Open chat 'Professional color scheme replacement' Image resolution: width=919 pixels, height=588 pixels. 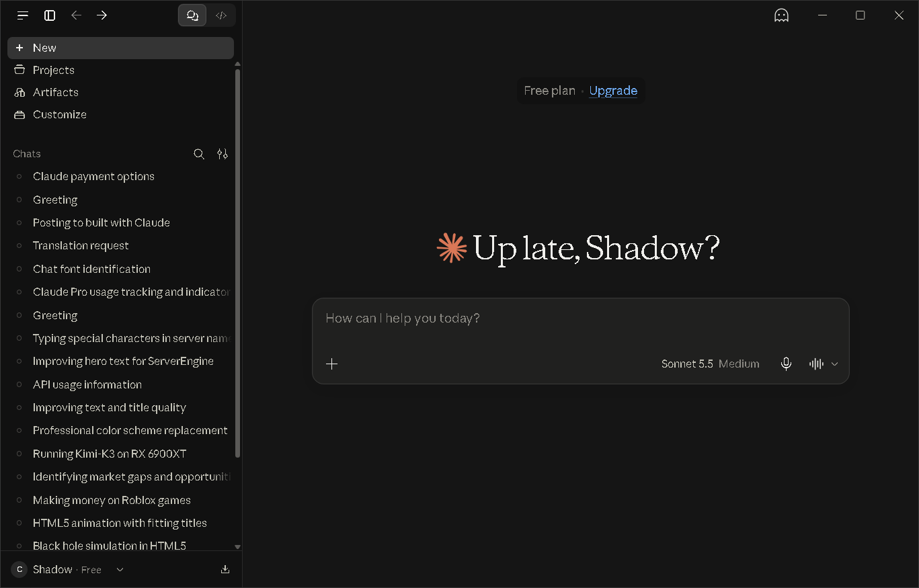120,430
